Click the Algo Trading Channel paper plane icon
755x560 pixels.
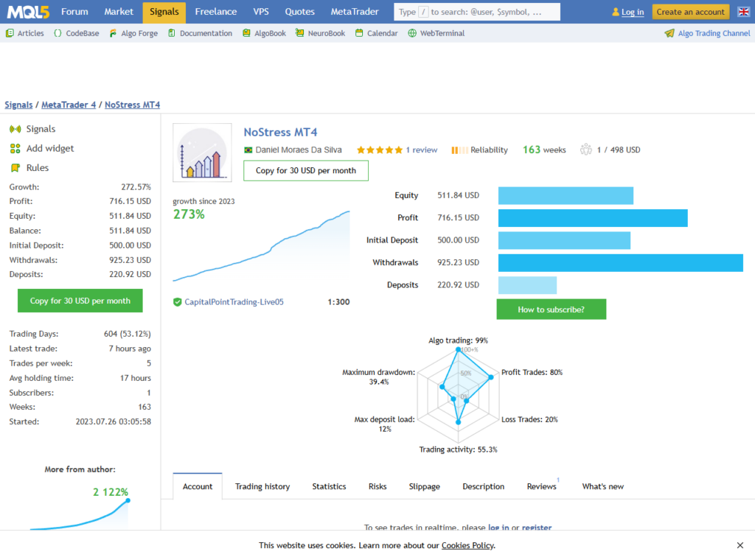click(x=669, y=33)
